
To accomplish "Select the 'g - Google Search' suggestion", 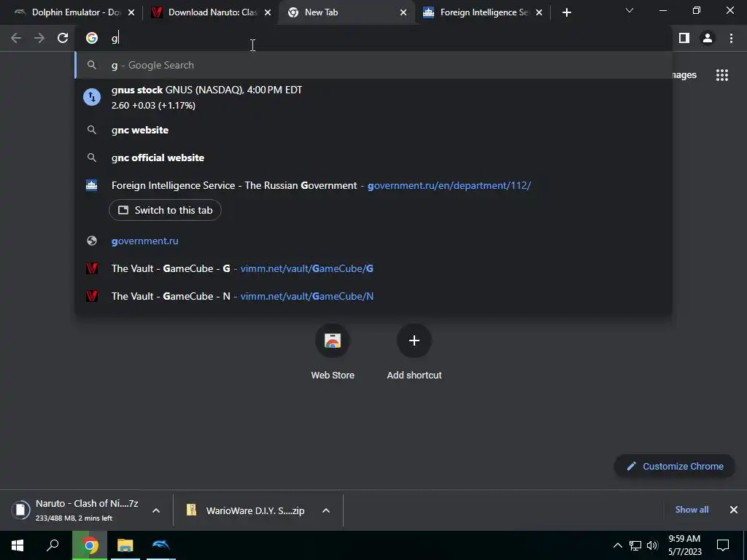I will (373, 65).
